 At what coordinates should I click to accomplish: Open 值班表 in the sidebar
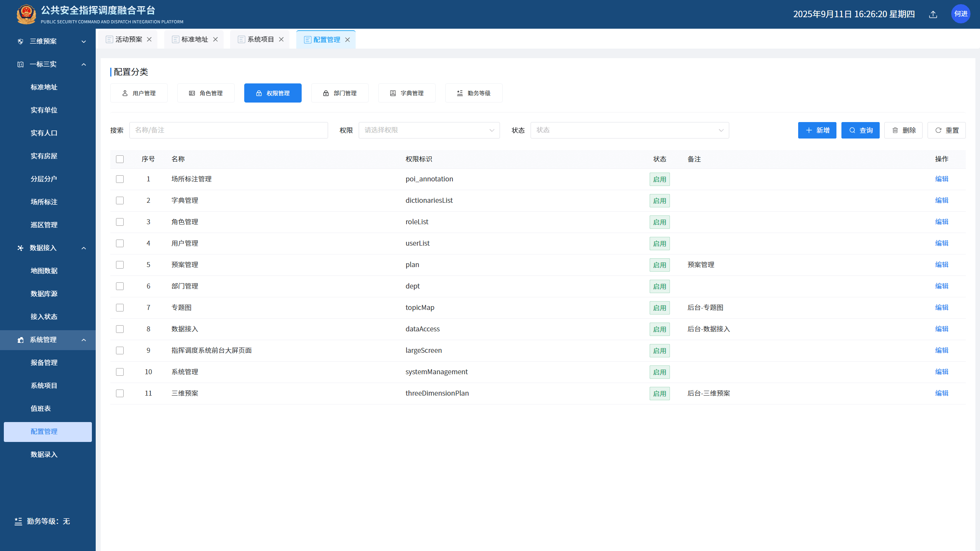tap(41, 409)
